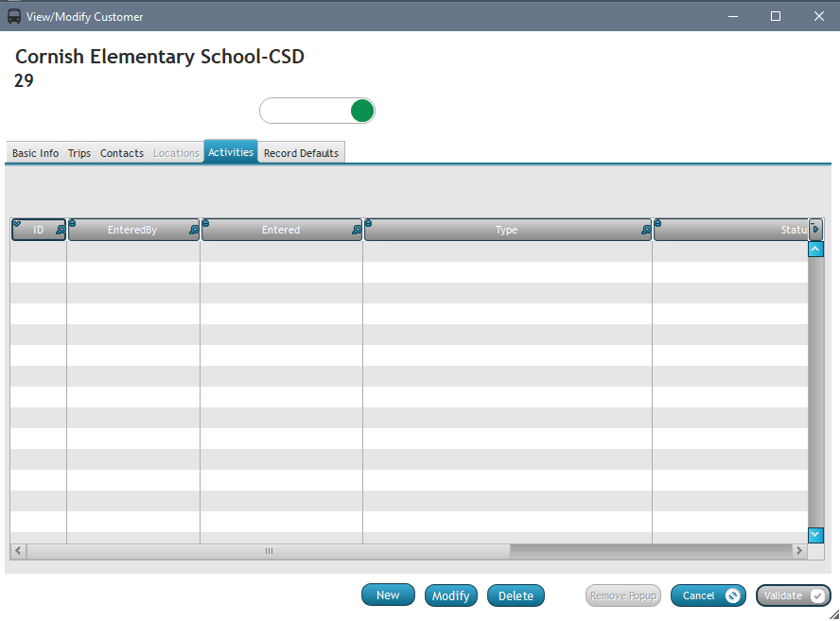Click the Type column search magnifier icon
Screen dimensions: 840x621
point(646,230)
